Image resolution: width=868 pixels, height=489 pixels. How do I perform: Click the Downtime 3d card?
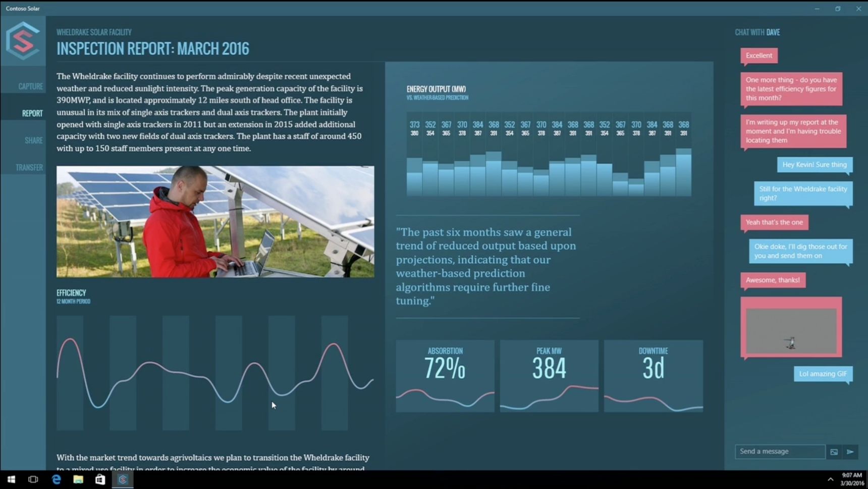click(654, 376)
